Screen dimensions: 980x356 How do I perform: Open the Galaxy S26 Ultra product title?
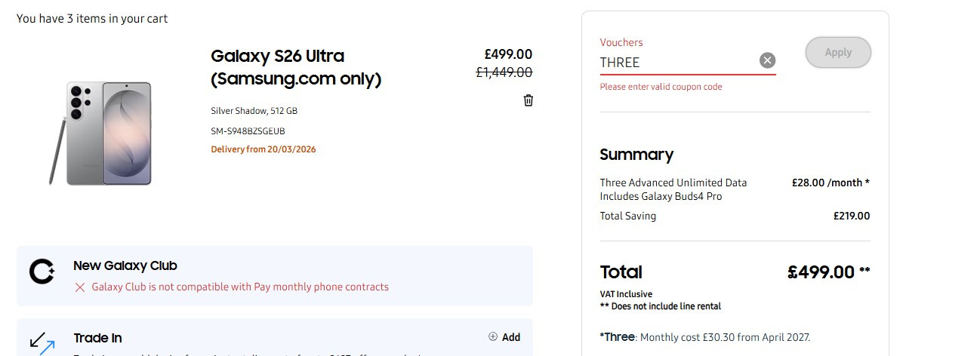tap(296, 67)
